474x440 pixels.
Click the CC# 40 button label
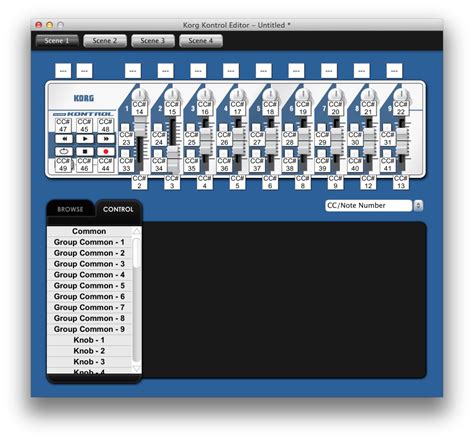(x=355, y=165)
